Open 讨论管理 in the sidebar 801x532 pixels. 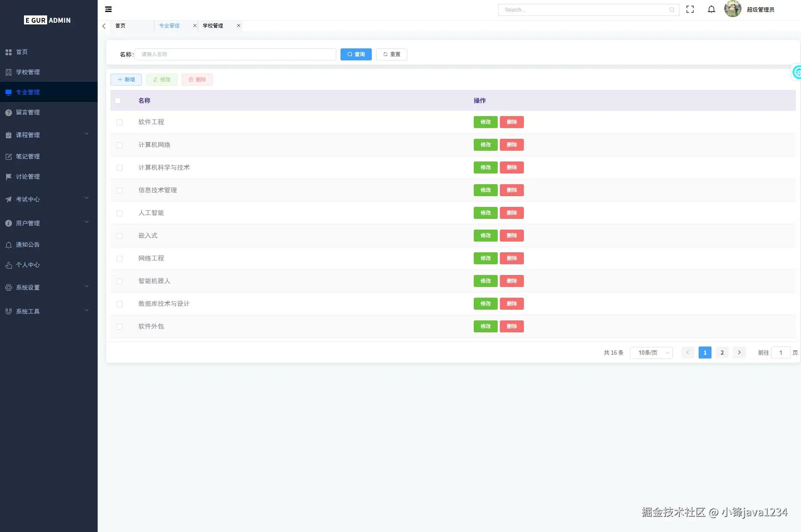tap(49, 177)
